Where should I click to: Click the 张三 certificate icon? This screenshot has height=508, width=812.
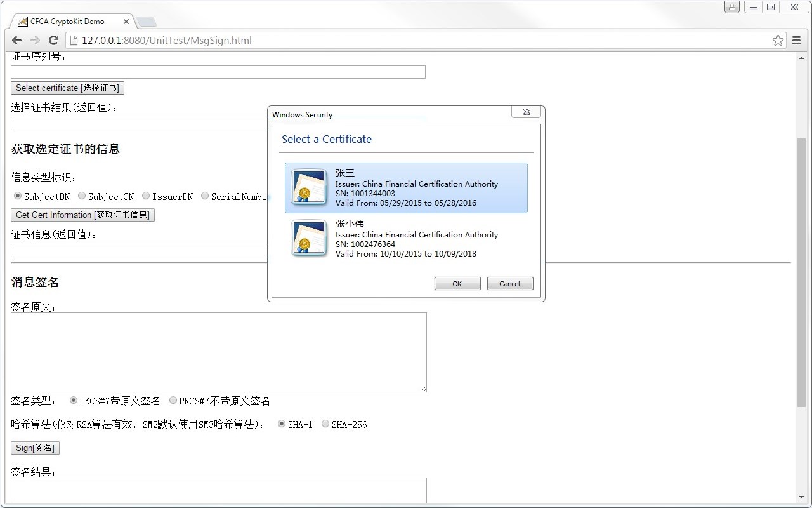(x=309, y=187)
